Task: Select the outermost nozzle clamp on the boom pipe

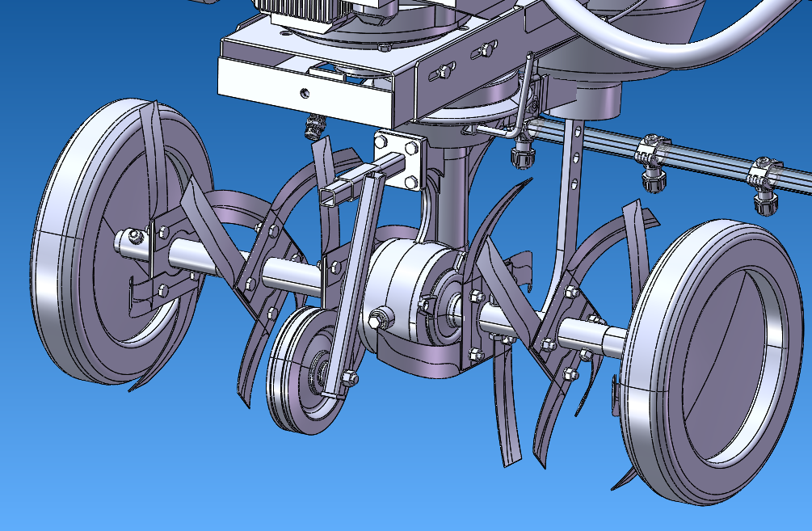Action: click(765, 187)
